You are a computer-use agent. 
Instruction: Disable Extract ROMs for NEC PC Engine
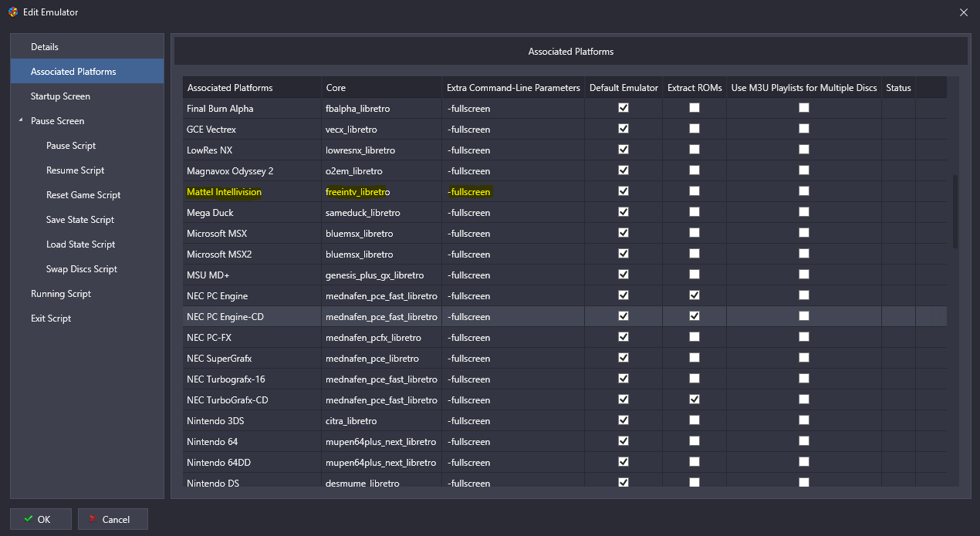point(694,295)
